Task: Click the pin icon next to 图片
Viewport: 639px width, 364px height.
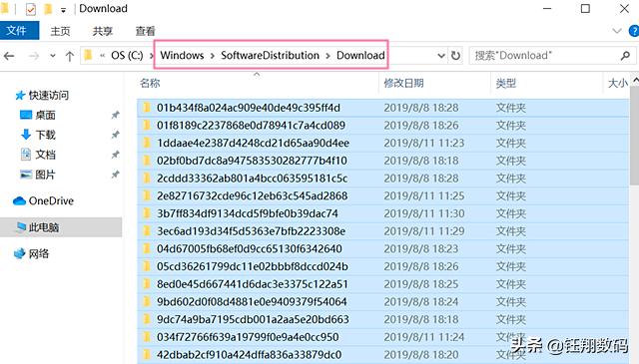Action: [x=116, y=175]
